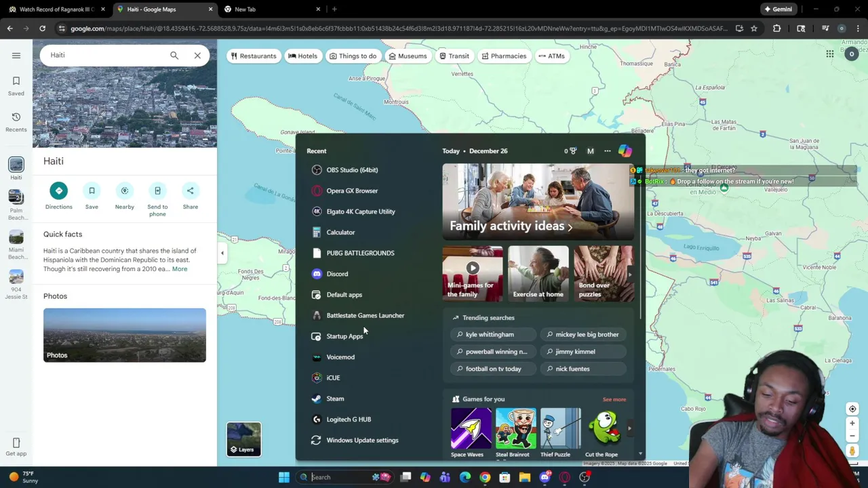Open Google Chrome from taskbar
The width and height of the screenshot is (868, 488).
pyautogui.click(x=485, y=477)
